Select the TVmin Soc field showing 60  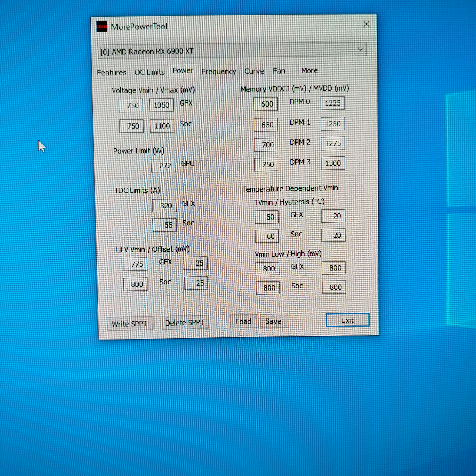267,236
